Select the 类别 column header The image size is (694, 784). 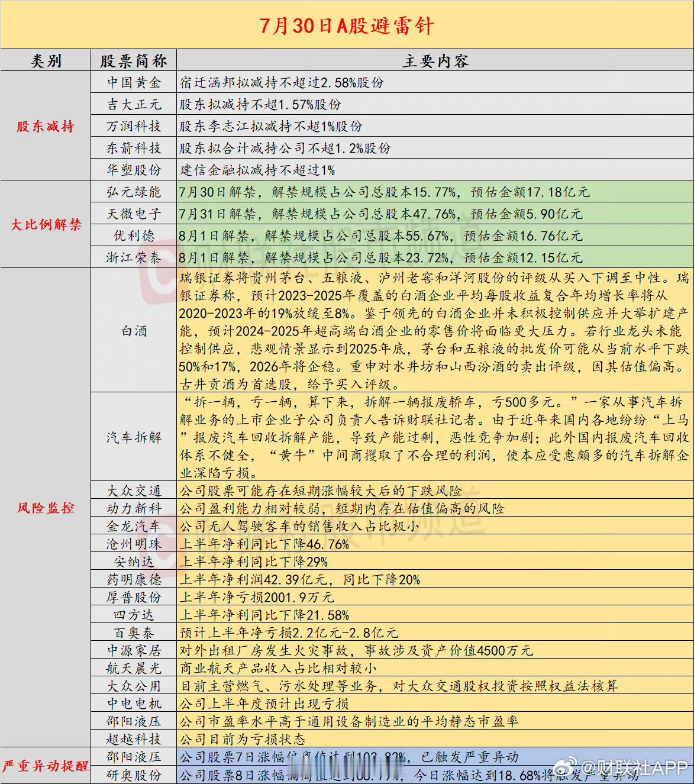[46, 61]
